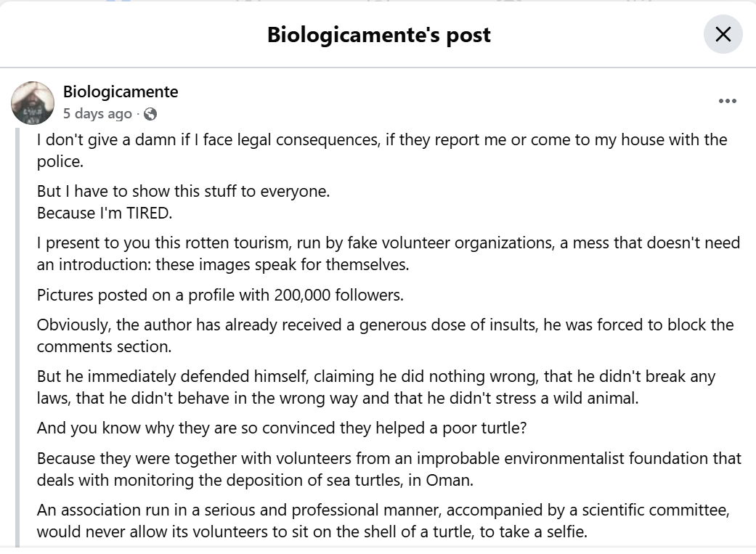Click the "Biologicamente's post" header title
This screenshot has width=756, height=554.
point(379,35)
